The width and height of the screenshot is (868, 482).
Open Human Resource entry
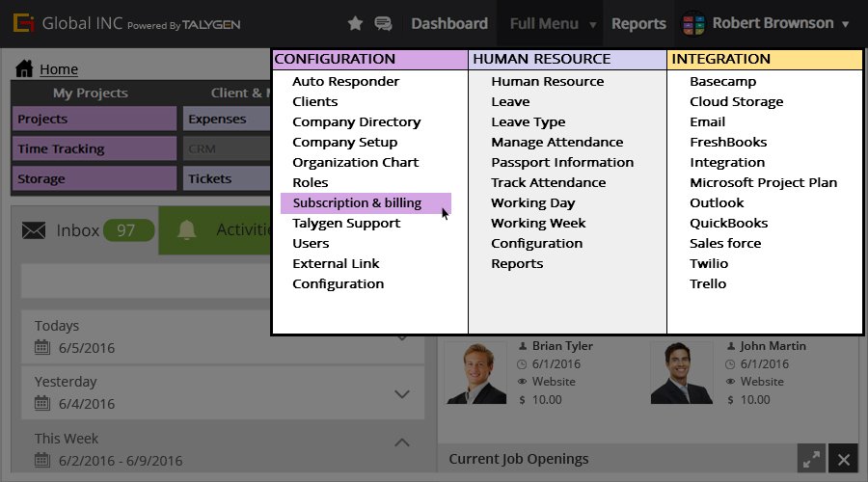pos(548,81)
